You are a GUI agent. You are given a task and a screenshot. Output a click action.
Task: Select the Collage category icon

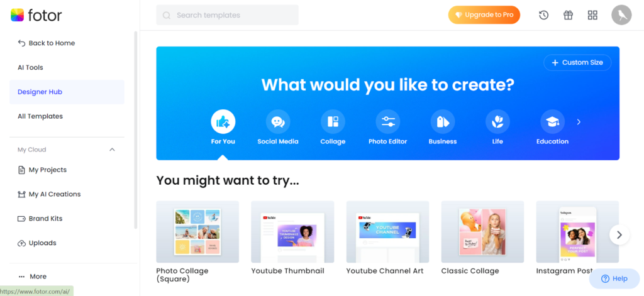[333, 122]
